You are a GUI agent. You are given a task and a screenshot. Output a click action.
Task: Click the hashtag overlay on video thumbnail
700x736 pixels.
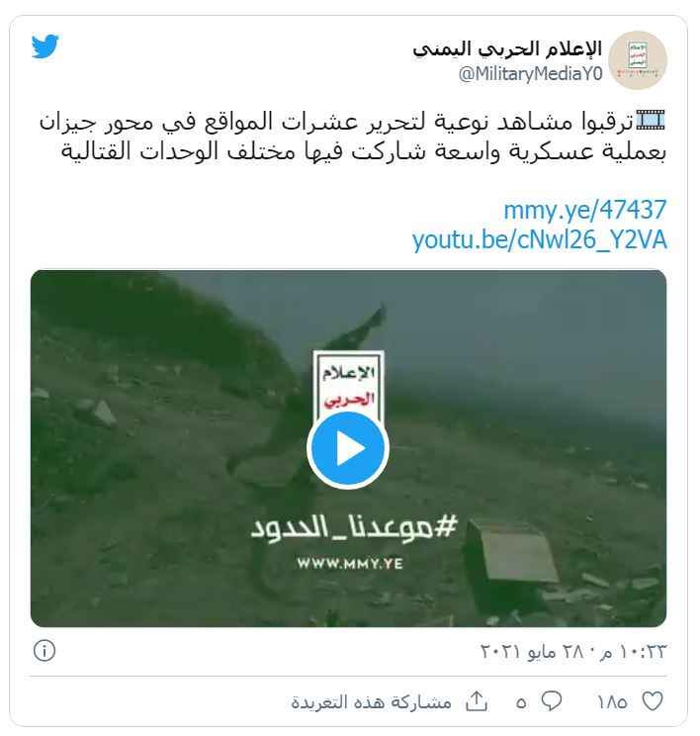point(354,528)
